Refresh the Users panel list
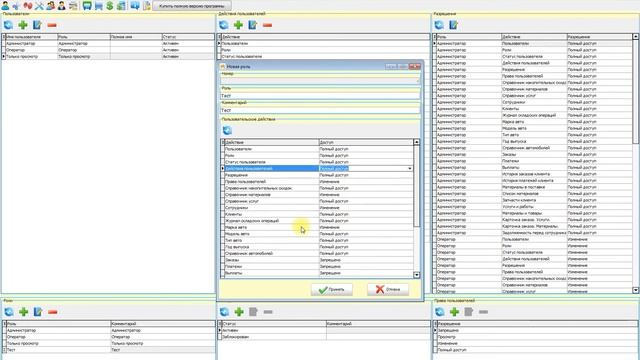 8,25
